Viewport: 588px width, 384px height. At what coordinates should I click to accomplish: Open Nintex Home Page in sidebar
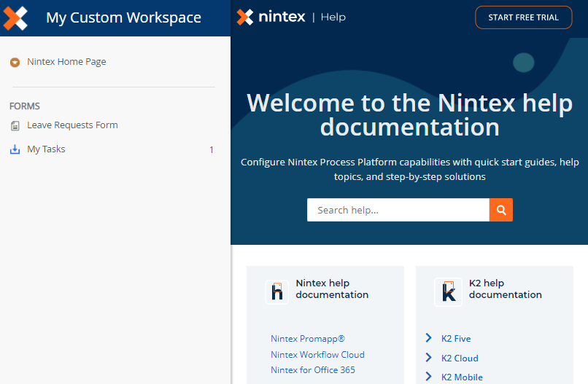pyautogui.click(x=66, y=62)
